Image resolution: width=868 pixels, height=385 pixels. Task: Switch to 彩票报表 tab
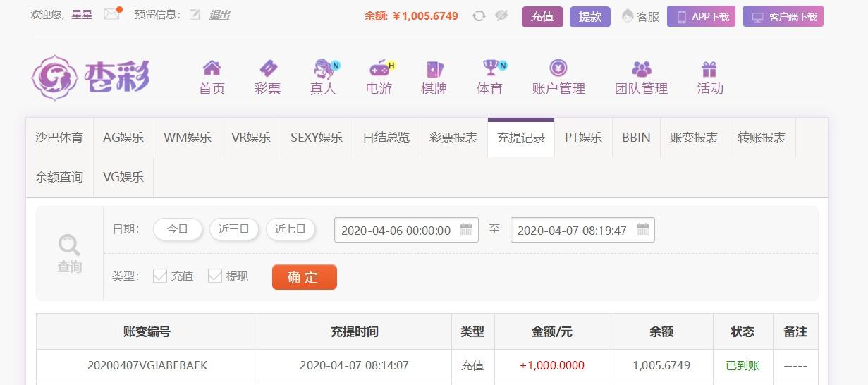pos(453,137)
